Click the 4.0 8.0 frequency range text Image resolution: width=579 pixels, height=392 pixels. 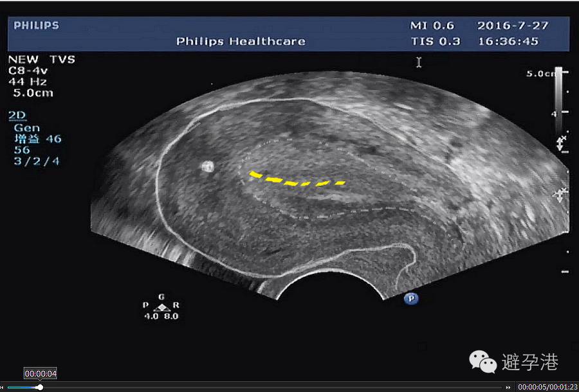pyautogui.click(x=161, y=316)
